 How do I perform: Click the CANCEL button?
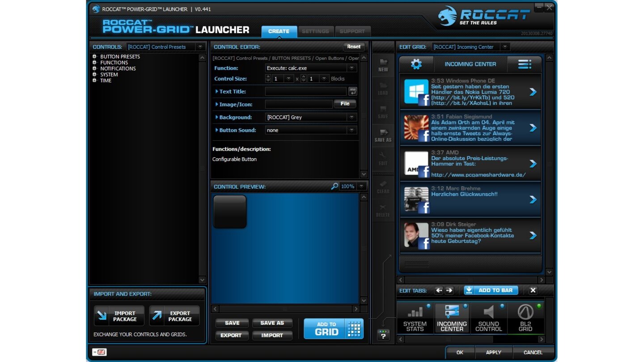533,352
